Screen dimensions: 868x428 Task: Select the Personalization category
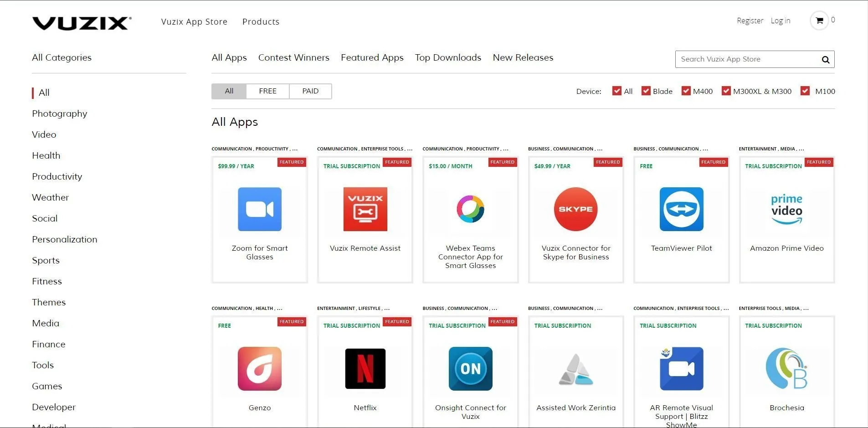pos(65,239)
